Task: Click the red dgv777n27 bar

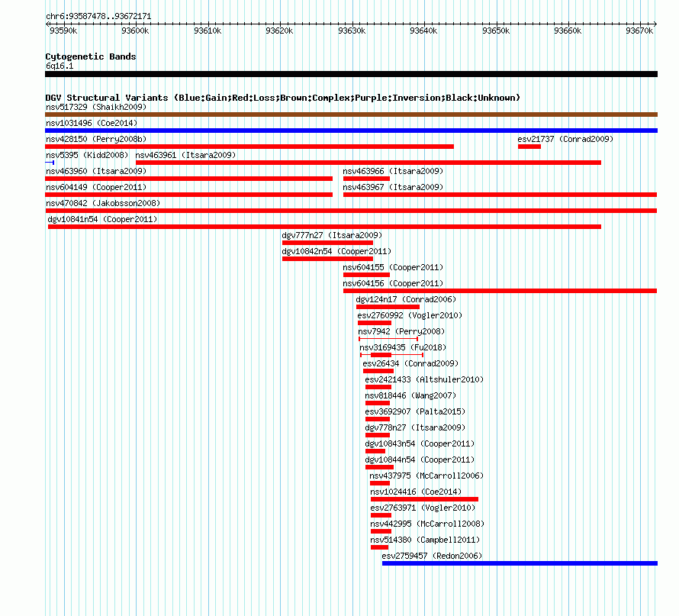Action: point(327,243)
